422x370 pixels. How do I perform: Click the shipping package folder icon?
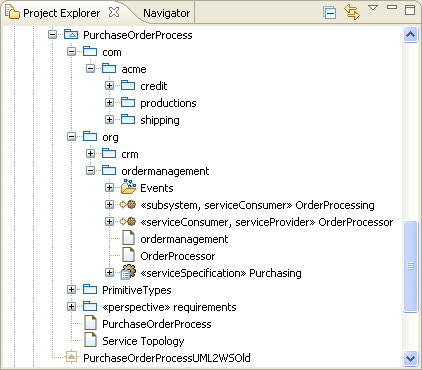[x=128, y=119]
